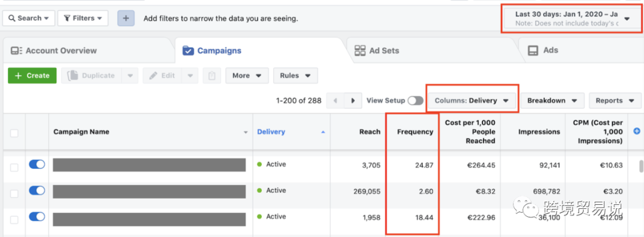Tick checkbox for campaign with reach 3,705
The image size is (644, 237).
pos(14,167)
